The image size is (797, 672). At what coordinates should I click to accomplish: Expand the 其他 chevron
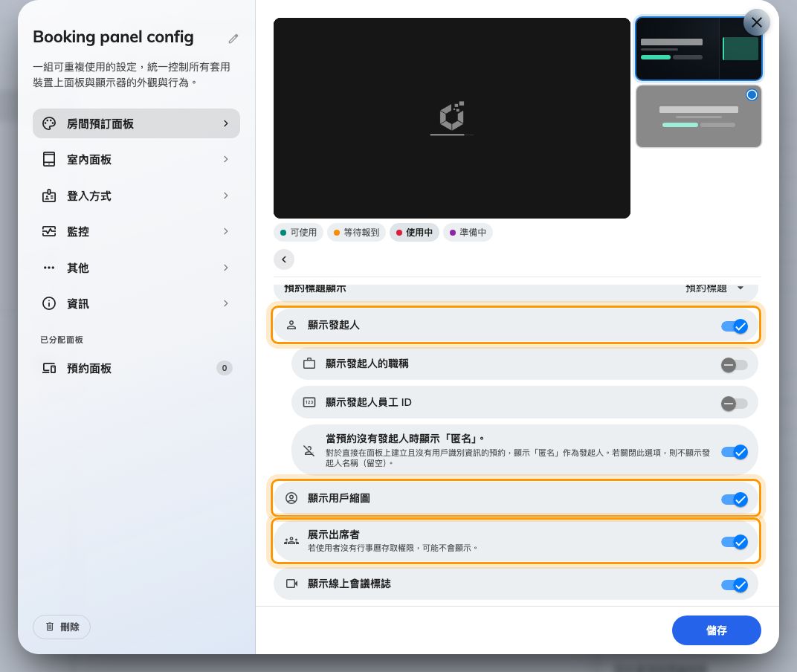pos(226,268)
